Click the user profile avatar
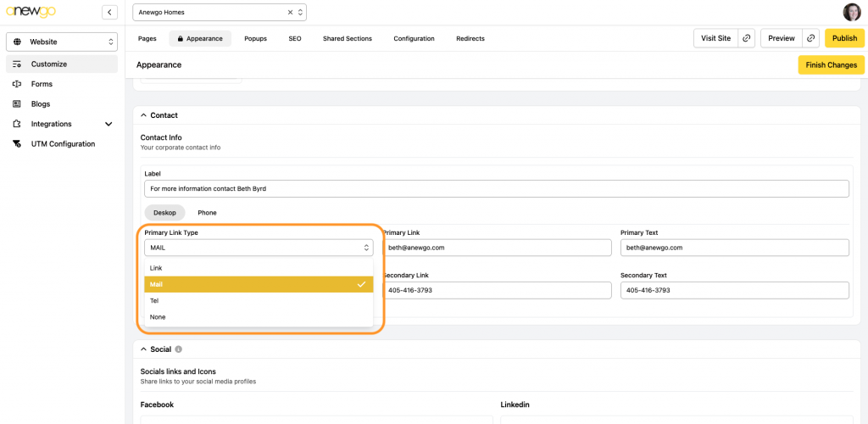 (x=851, y=12)
